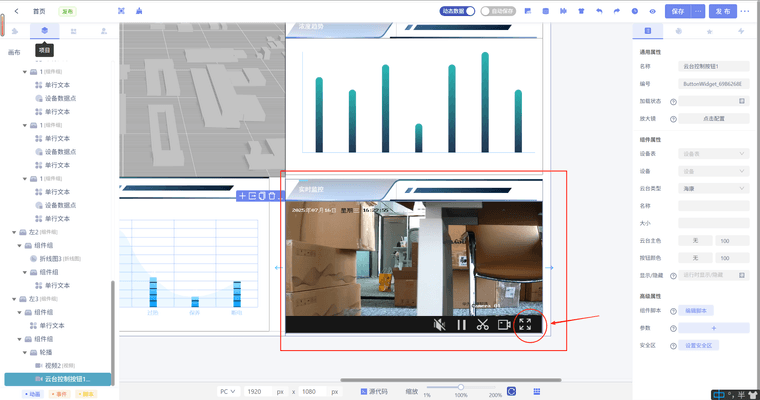Click the 点击配置 button for 放大镜

(x=713, y=119)
